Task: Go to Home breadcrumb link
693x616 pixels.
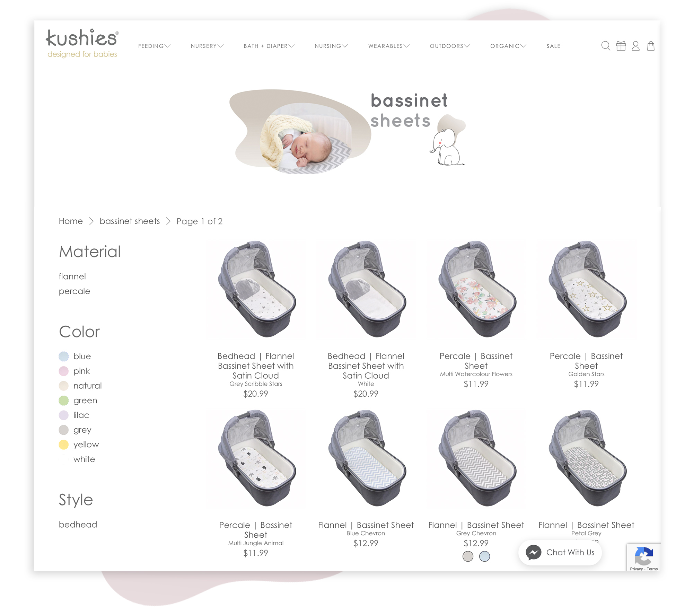Action: click(x=71, y=221)
